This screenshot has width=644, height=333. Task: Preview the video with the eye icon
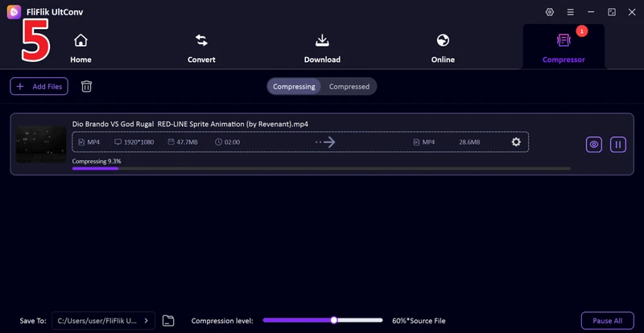593,145
